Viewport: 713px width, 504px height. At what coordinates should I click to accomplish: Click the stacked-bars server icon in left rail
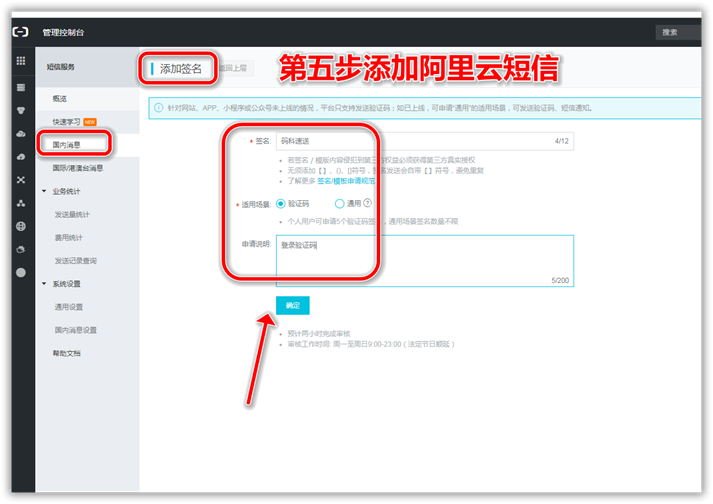tap(21, 87)
